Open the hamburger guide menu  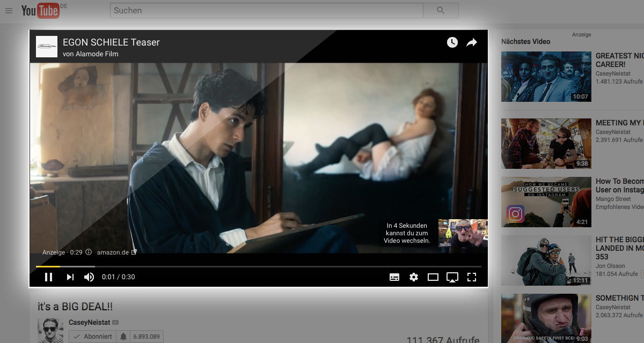(x=9, y=11)
